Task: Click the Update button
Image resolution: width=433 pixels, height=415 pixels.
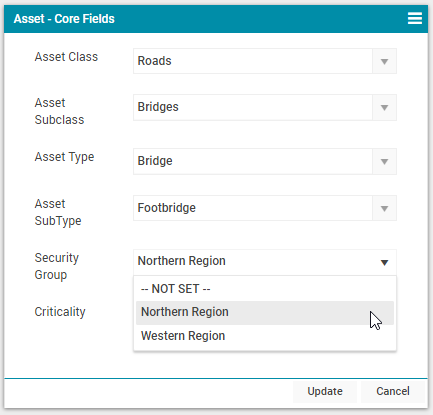Action: [x=325, y=391]
